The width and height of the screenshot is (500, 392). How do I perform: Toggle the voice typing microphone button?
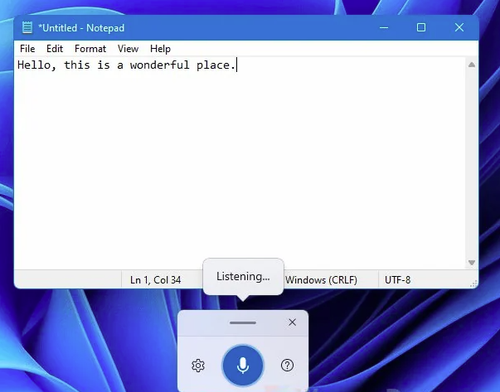[243, 365]
